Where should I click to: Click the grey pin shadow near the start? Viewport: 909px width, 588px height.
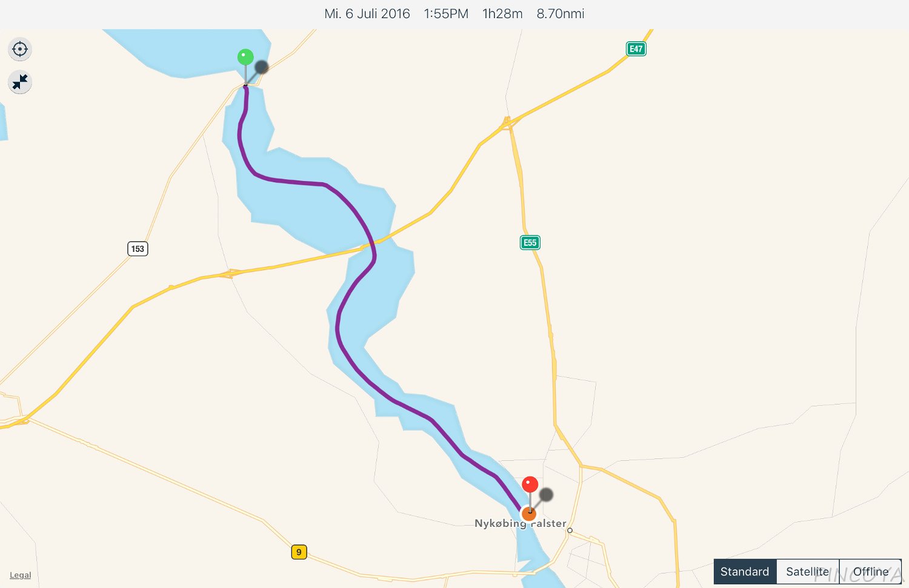[261, 67]
